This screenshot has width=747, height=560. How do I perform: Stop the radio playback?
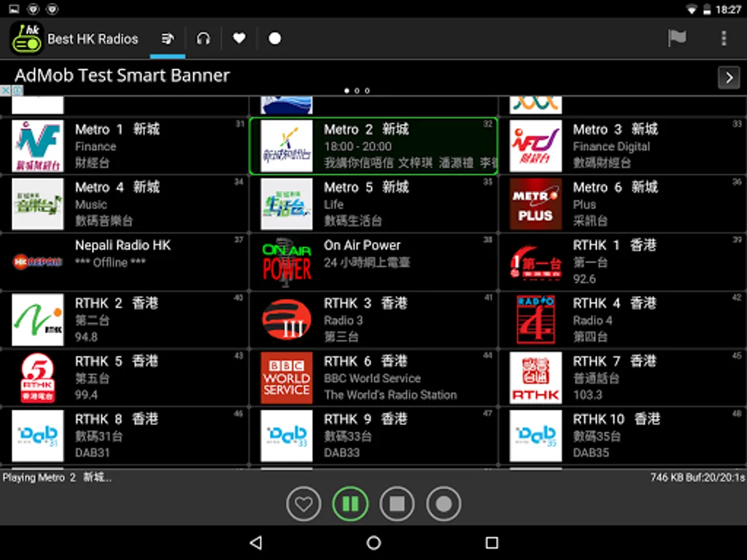(x=397, y=503)
